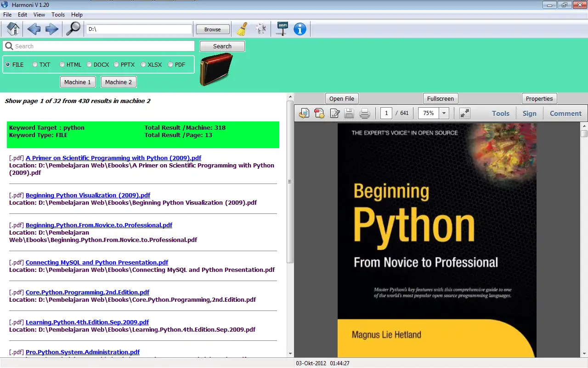Viewport: 588px width, 368px height.
Task: Select the TXT radio option
Action: point(41,65)
